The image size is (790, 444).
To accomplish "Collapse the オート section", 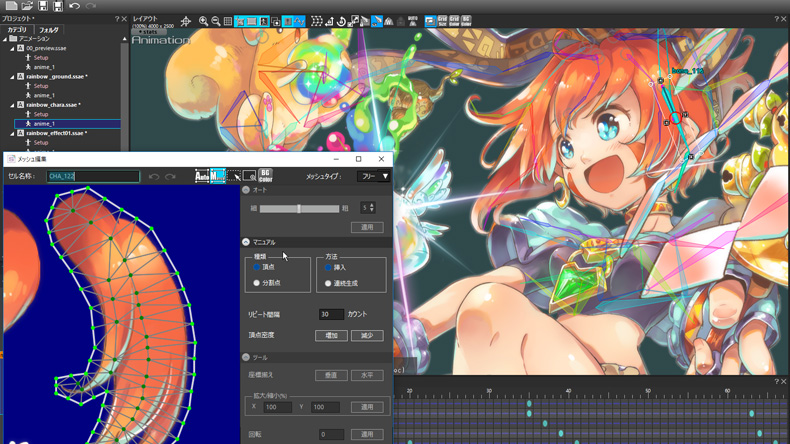I will tap(246, 190).
